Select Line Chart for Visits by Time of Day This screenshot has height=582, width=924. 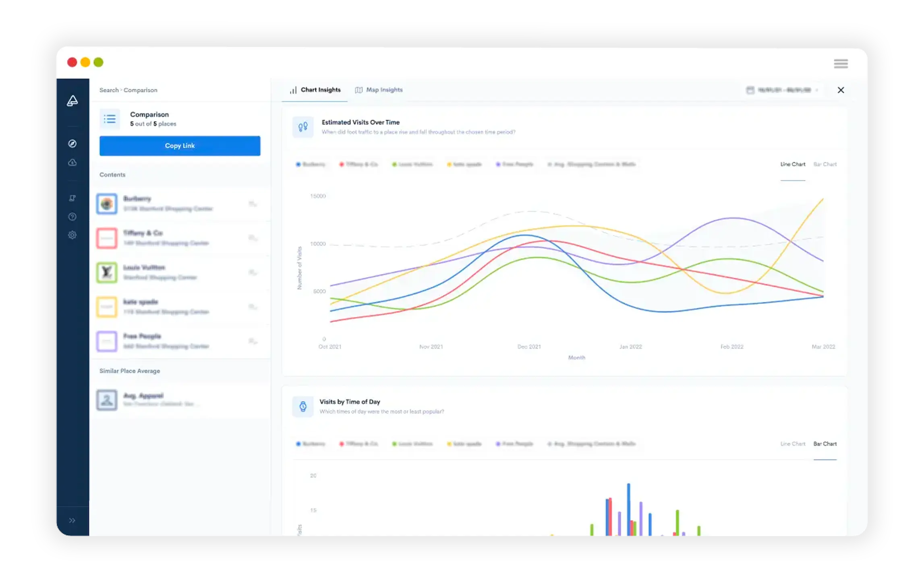pos(793,444)
